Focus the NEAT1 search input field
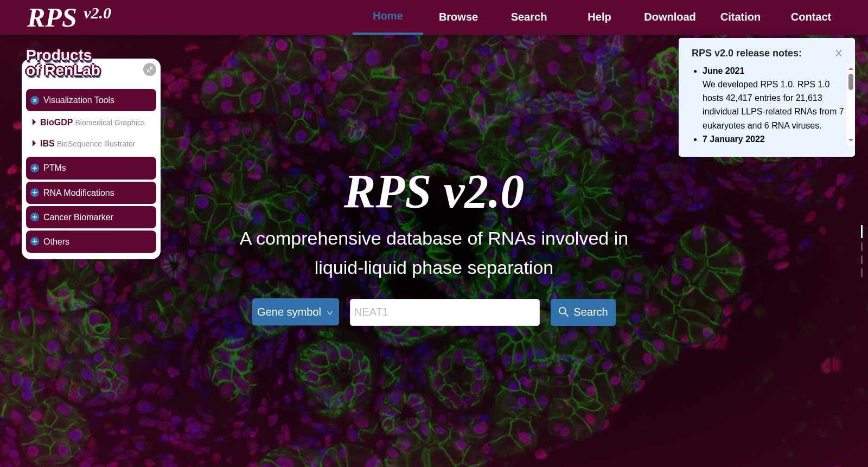This screenshot has width=868, height=467. point(445,312)
